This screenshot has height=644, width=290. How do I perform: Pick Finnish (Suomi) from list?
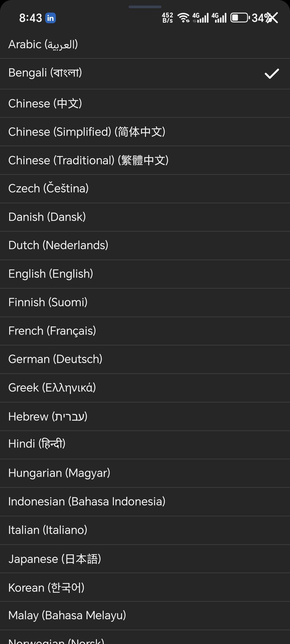point(48,302)
